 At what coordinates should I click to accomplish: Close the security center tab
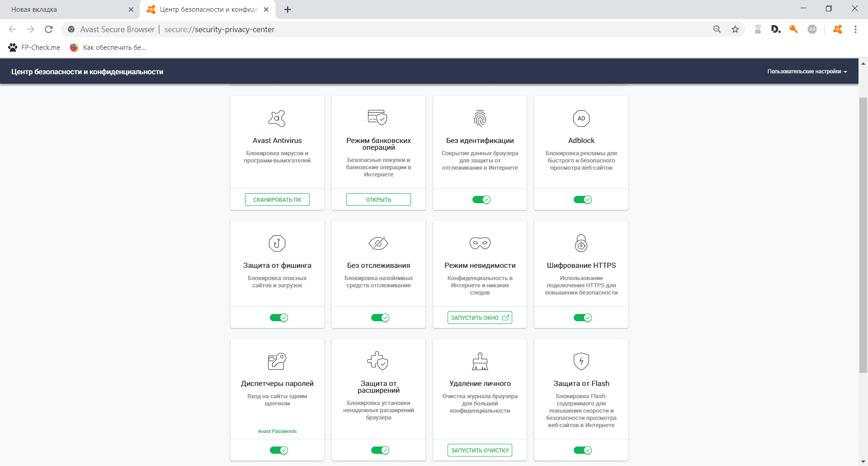(266, 10)
